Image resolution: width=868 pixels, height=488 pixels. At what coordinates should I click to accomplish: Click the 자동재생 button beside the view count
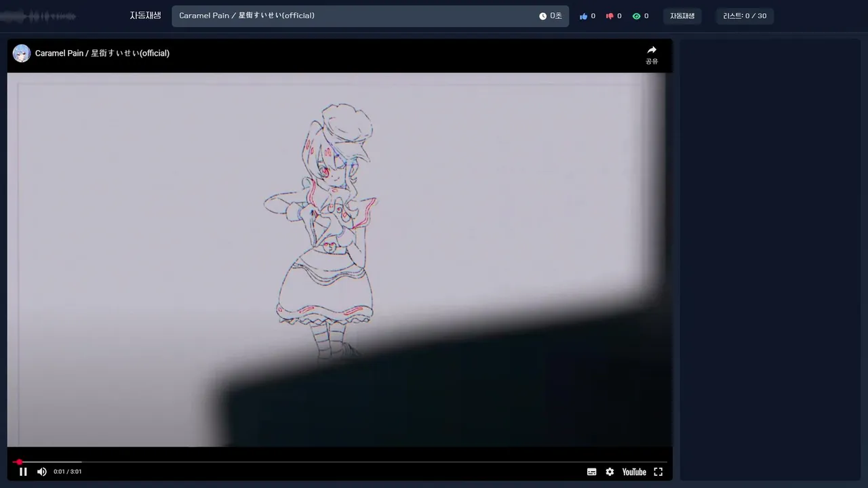(682, 16)
